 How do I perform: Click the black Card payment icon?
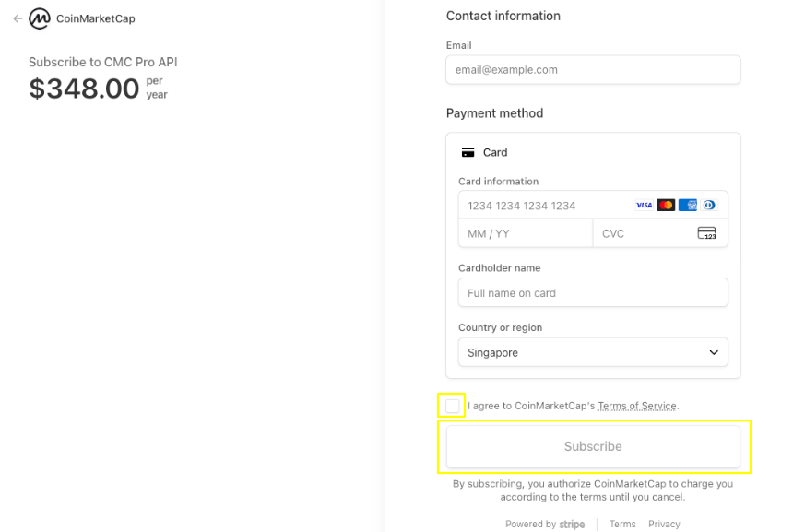click(468, 152)
